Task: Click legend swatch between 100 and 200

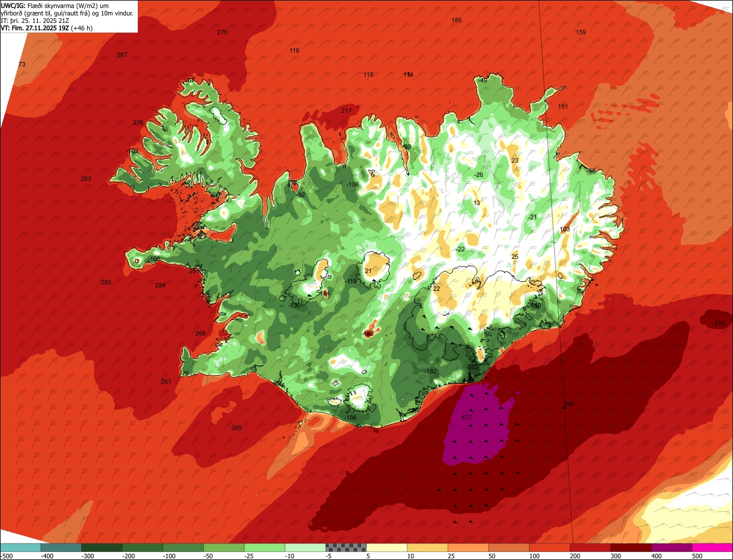Action: tap(550, 547)
